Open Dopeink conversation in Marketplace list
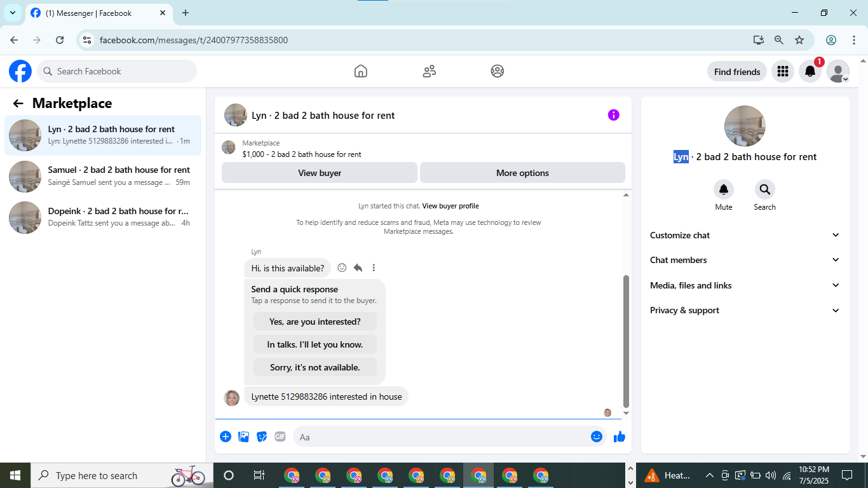Image resolution: width=868 pixels, height=488 pixels. (x=103, y=217)
